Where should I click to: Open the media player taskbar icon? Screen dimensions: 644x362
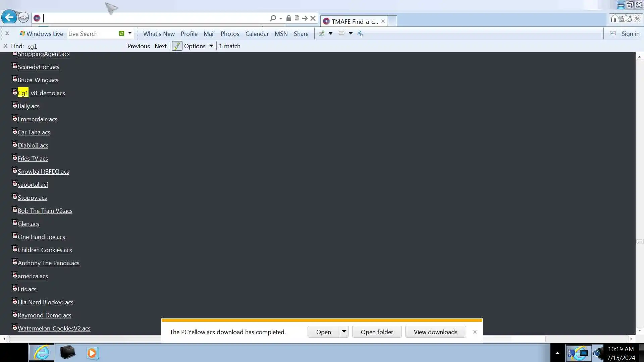click(x=92, y=353)
